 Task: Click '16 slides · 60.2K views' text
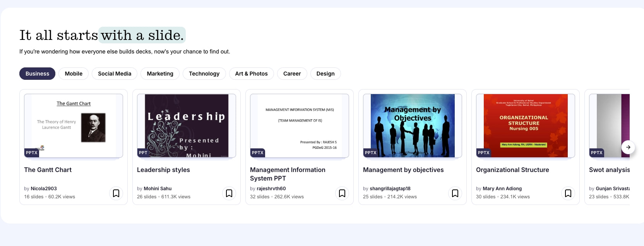[50, 197]
